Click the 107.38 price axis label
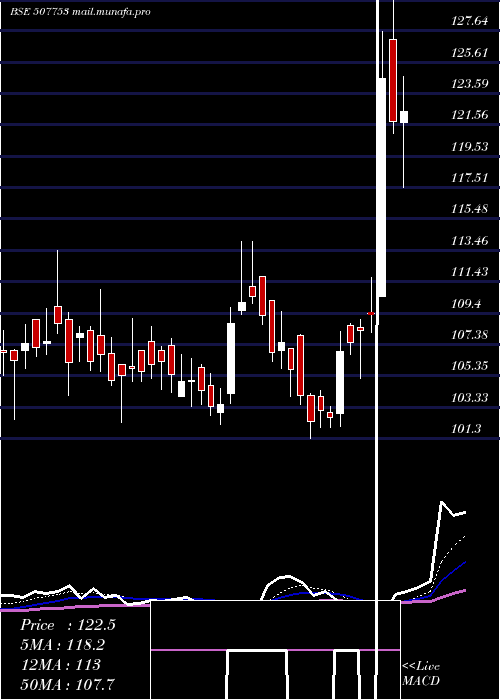The height and width of the screenshot is (700, 500). (x=470, y=335)
